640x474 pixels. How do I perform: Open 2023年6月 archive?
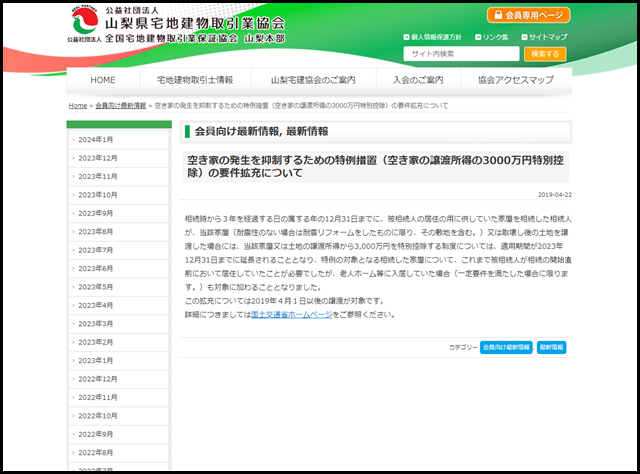click(118, 268)
